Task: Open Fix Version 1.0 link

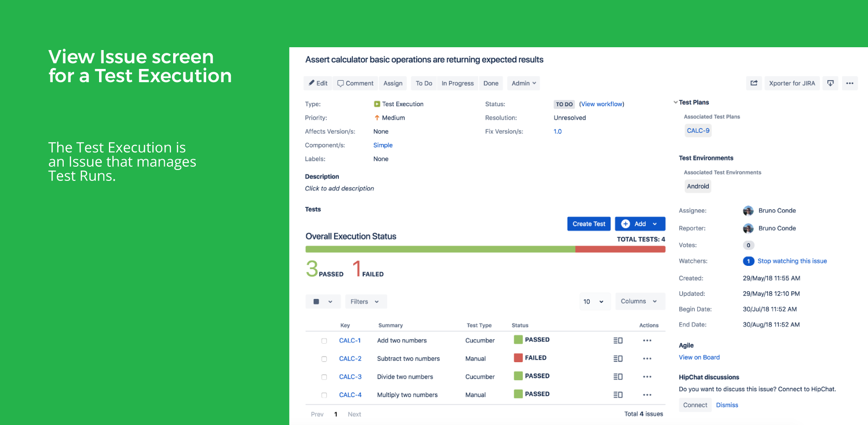Action: tap(558, 131)
